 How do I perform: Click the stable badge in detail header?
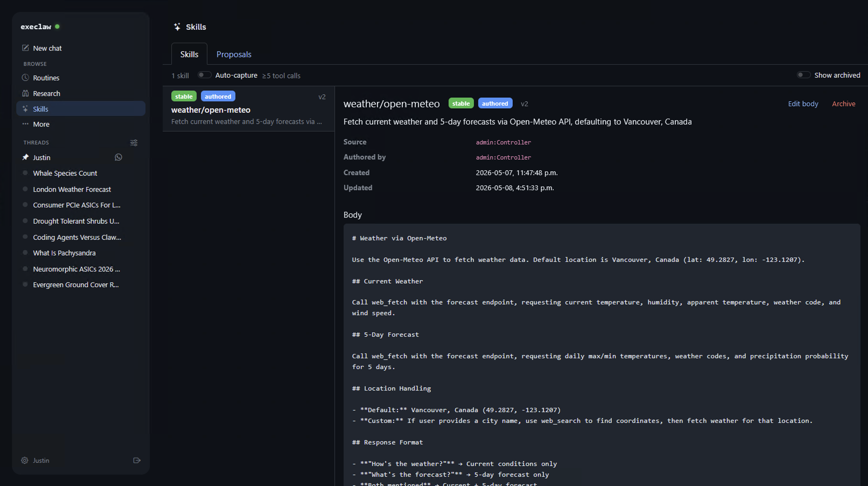[461, 103]
